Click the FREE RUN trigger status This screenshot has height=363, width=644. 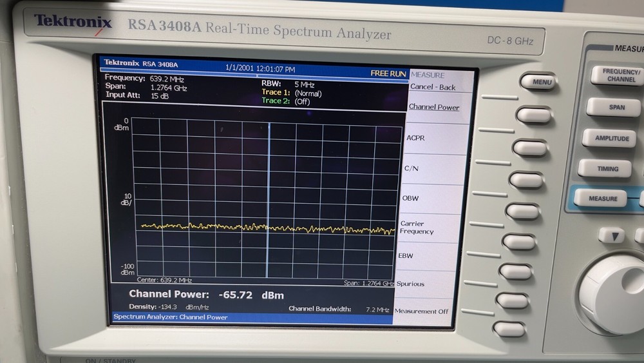(388, 73)
